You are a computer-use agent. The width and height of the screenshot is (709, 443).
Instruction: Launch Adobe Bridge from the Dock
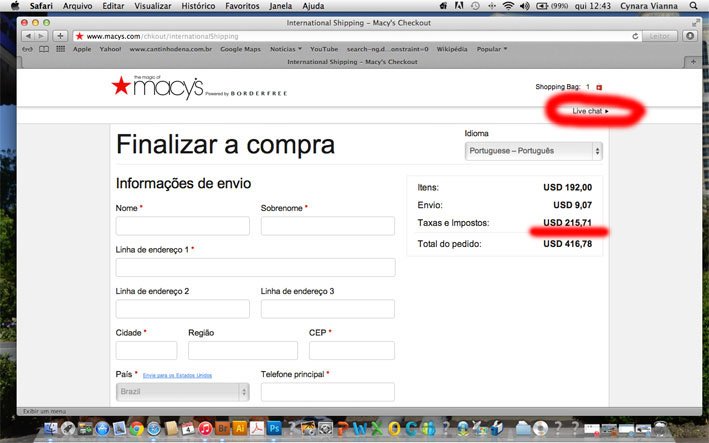coord(222,428)
